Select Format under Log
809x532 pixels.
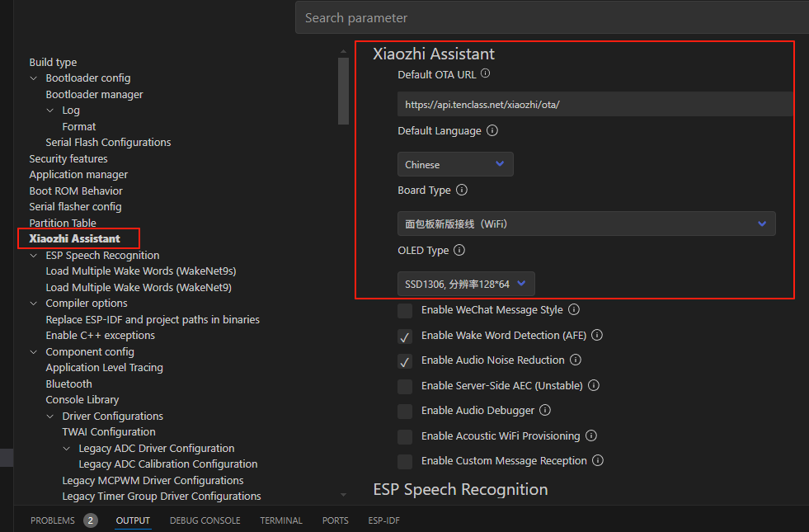[x=79, y=126]
